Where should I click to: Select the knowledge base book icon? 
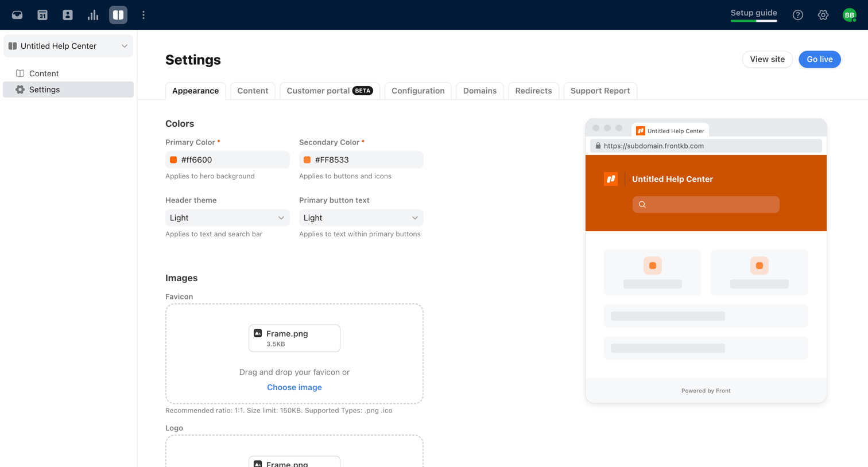click(x=118, y=15)
